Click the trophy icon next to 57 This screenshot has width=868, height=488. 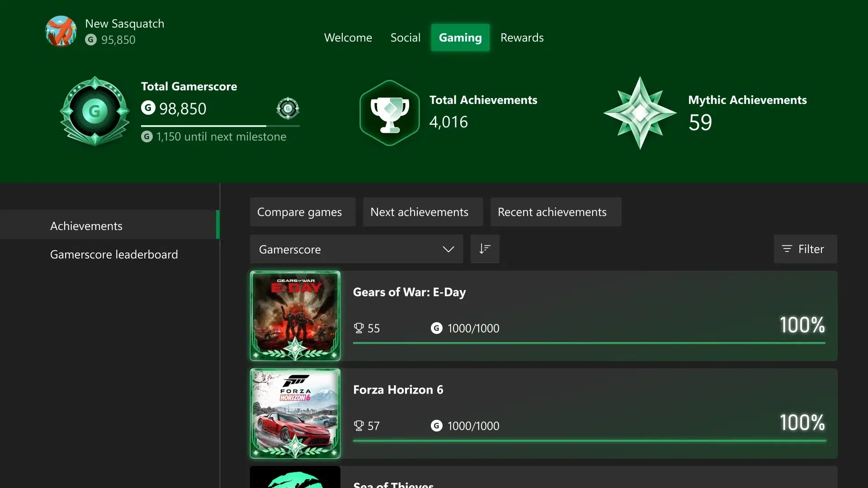[359, 426]
